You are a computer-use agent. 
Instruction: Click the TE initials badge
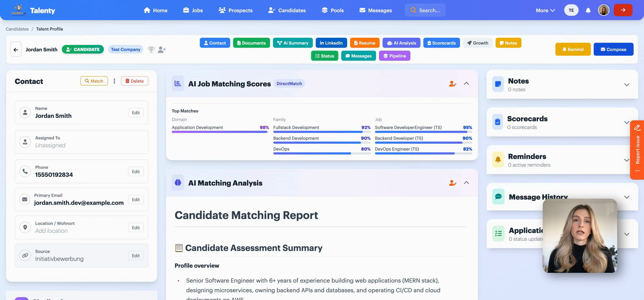point(571,10)
